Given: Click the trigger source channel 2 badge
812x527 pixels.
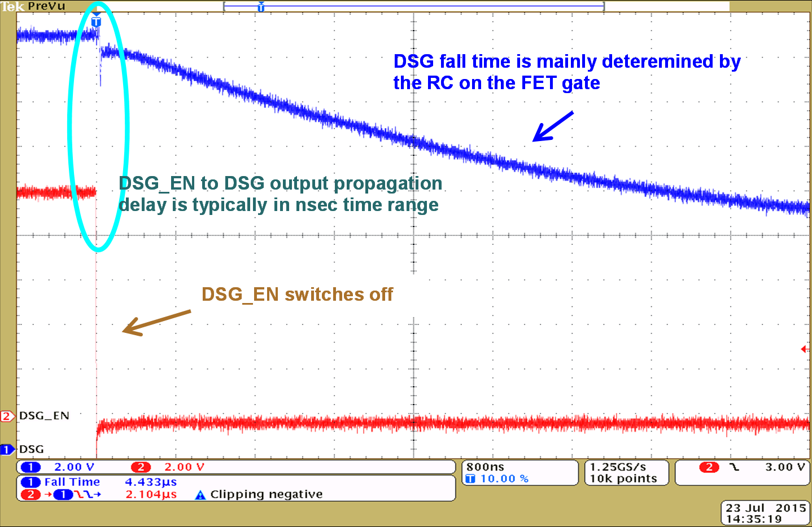Looking at the screenshot, I should tap(709, 467).
